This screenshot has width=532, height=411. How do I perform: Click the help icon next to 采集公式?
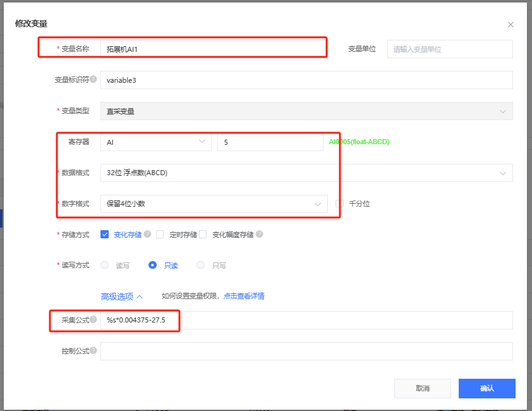(93, 320)
